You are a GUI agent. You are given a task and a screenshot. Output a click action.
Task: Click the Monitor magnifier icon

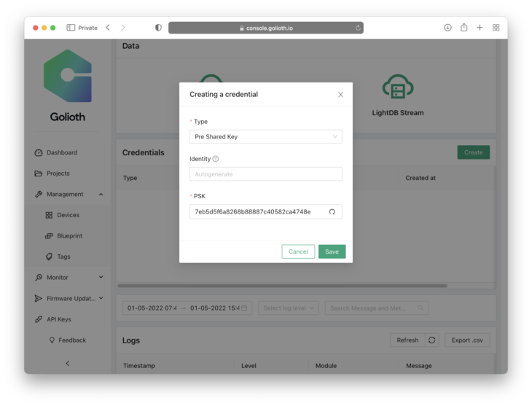pos(39,277)
